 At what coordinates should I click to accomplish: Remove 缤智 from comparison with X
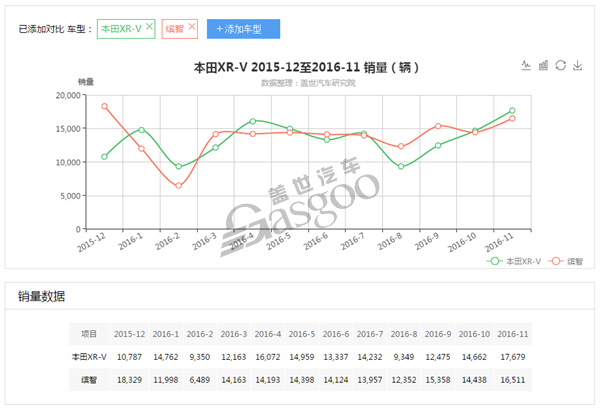[192, 26]
